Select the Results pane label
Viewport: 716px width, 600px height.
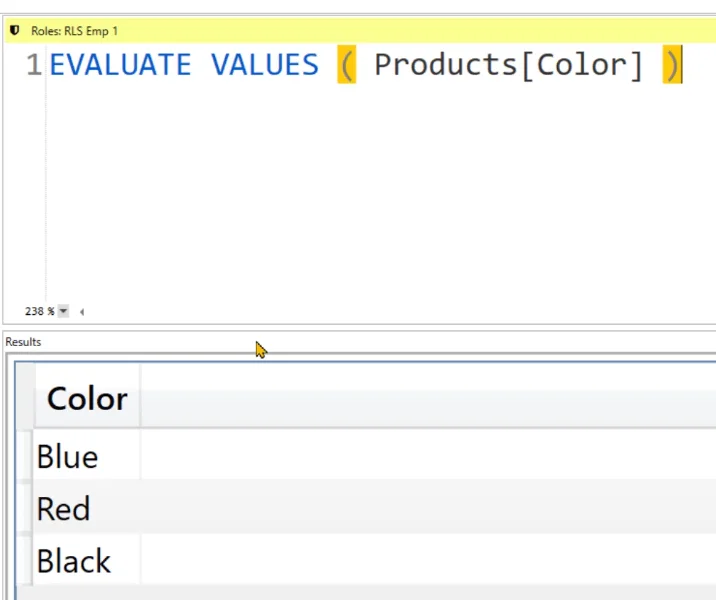pos(23,342)
